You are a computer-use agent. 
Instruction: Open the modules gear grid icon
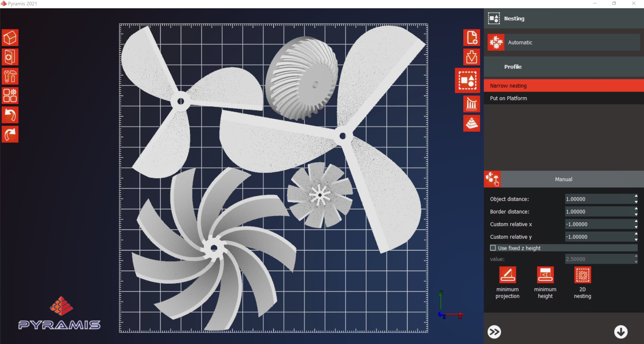10,95
